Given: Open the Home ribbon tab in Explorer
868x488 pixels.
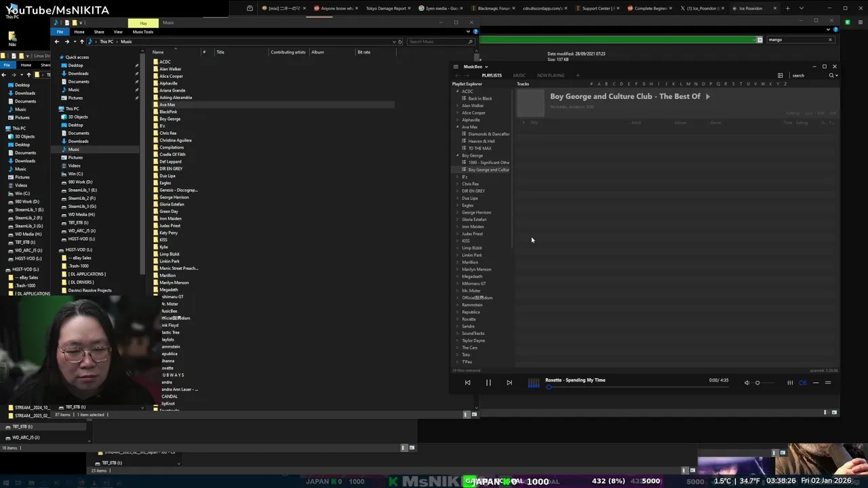Looking at the screenshot, I should [79, 32].
